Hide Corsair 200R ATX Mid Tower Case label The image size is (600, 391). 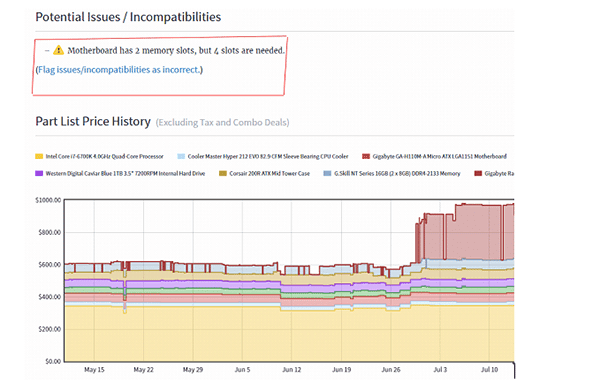coord(269,173)
